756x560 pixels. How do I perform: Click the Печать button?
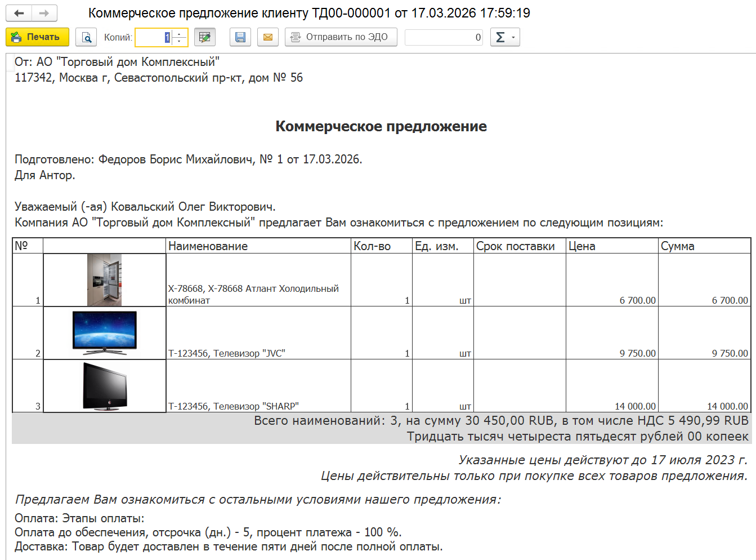(37, 37)
